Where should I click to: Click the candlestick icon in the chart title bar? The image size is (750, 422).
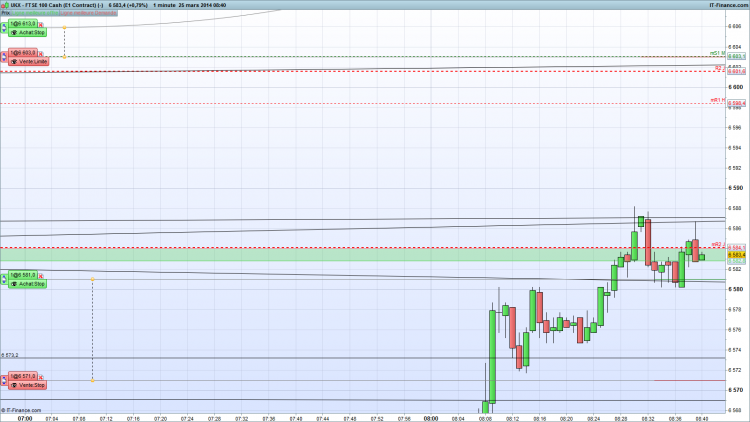coord(5,5)
